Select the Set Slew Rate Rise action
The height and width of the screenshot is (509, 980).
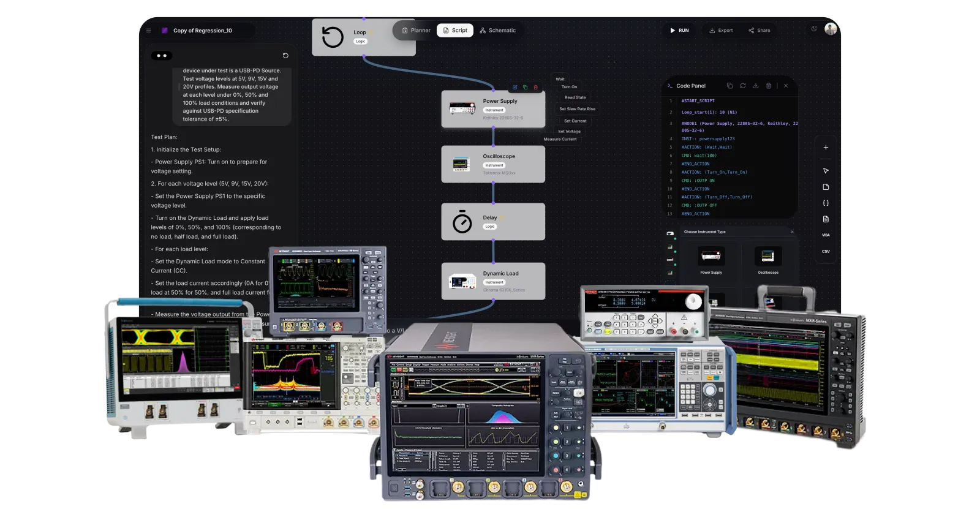point(577,109)
